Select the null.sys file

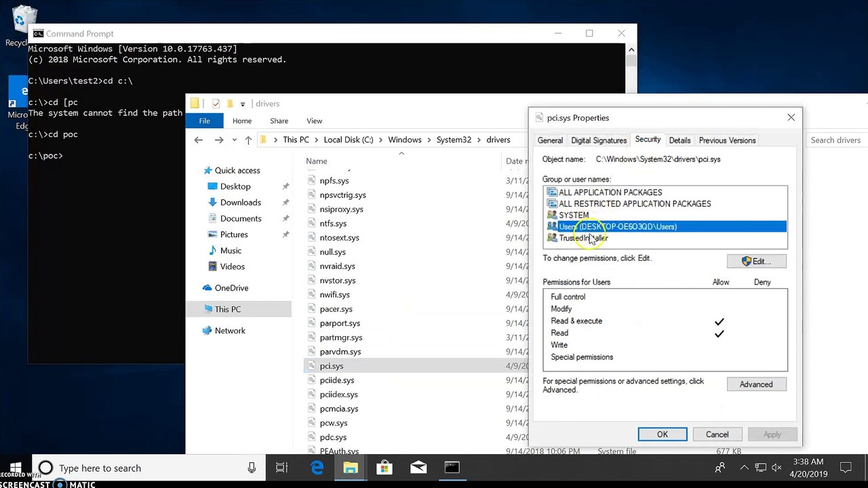pyautogui.click(x=332, y=252)
